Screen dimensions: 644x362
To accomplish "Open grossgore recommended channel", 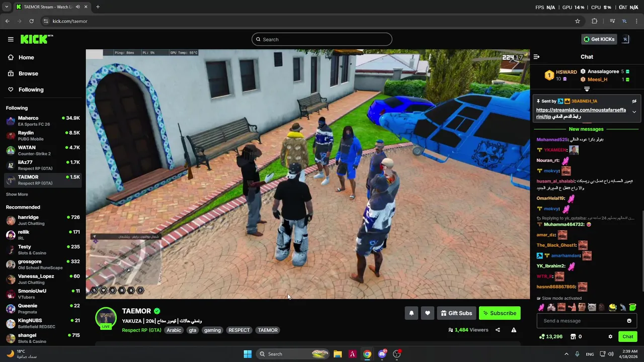I will 43,264.
